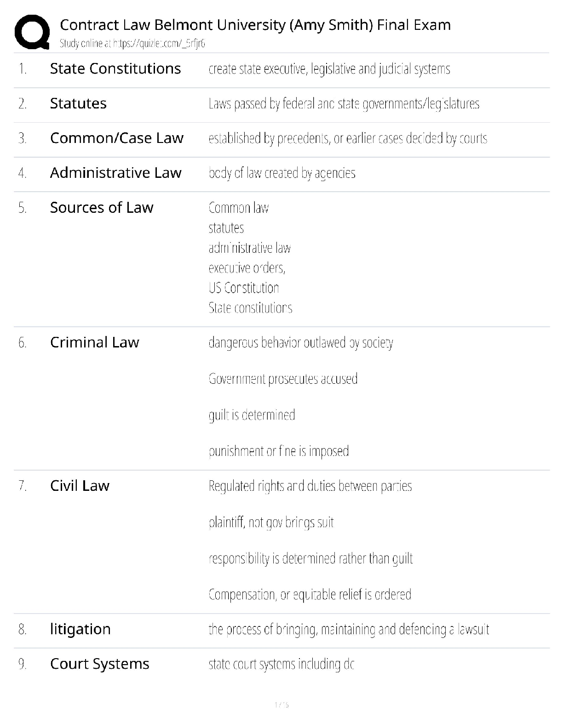Select the Statutes term
The width and height of the screenshot is (563, 728).
click(x=78, y=103)
